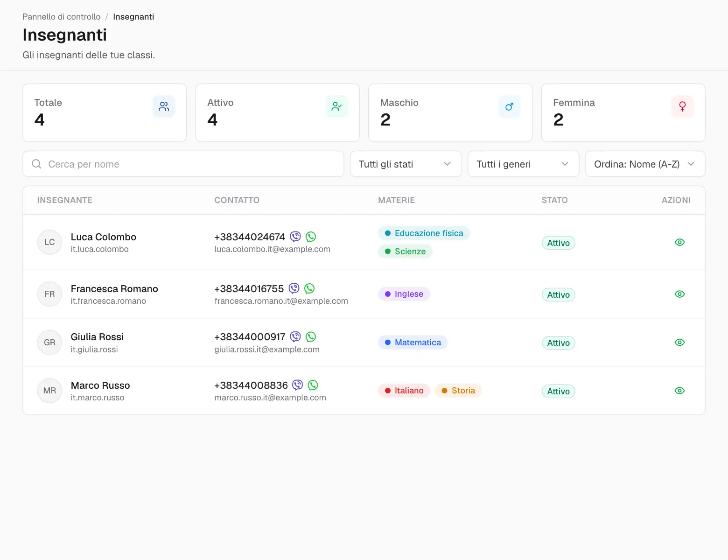Click Viber icon next to Marco Russo's phone
Screen dimensions: 728x560
pyautogui.click(x=298, y=385)
